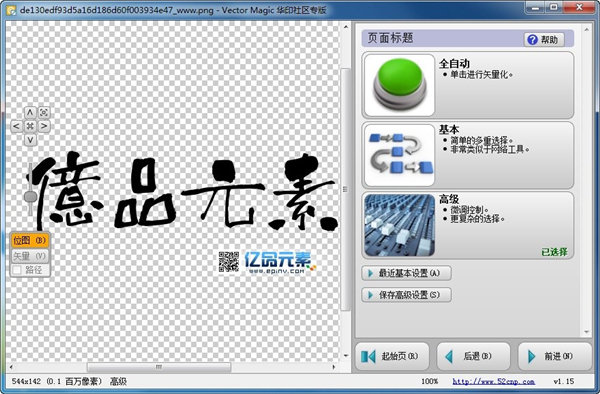Click the 页面标题 page title header

[x=390, y=38]
